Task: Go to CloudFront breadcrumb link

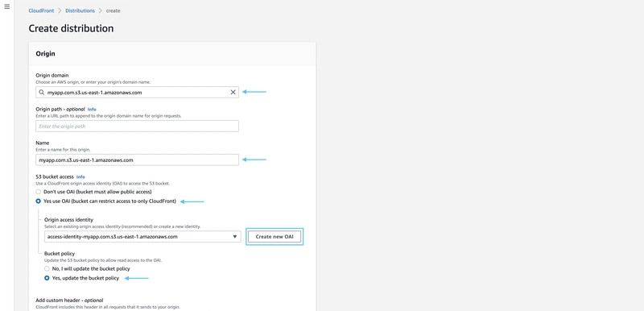Action: [x=41, y=10]
